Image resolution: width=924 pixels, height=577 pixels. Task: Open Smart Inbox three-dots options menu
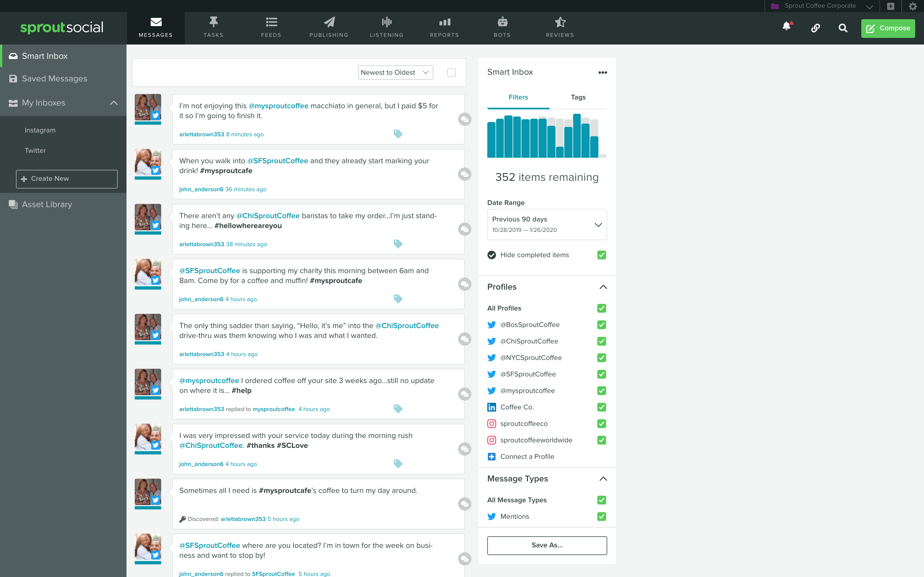pyautogui.click(x=603, y=73)
